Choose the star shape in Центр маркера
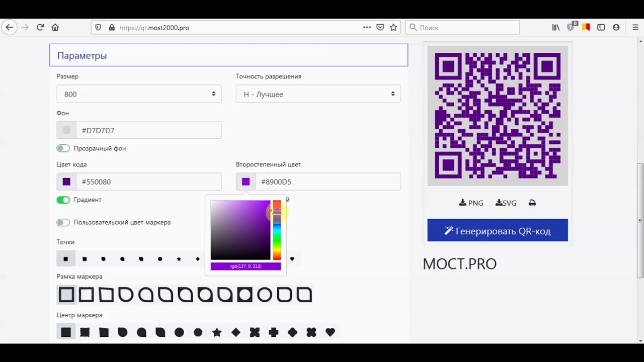644x362 pixels. [x=217, y=332]
